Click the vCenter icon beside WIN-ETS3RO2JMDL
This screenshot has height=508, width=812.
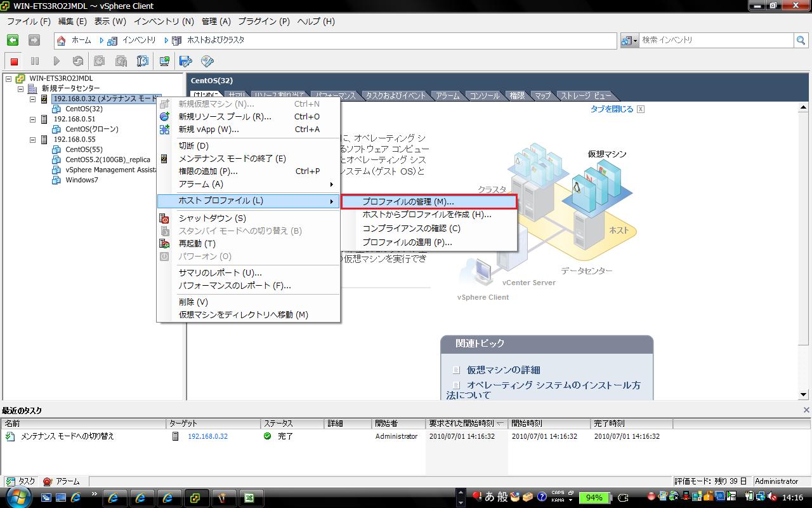pyautogui.click(x=20, y=79)
